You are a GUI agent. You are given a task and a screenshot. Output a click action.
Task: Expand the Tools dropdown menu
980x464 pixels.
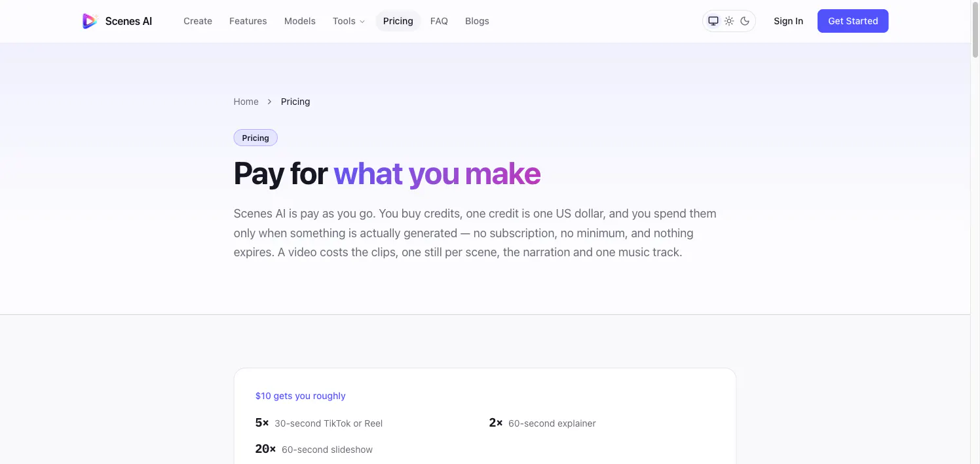[349, 21]
